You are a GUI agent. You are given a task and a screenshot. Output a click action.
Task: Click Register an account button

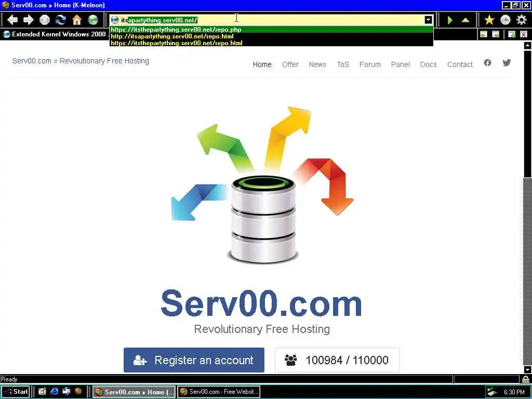tap(194, 360)
